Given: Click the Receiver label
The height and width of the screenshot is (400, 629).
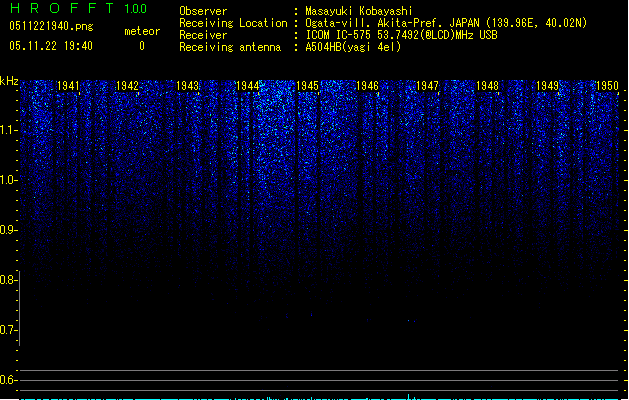Looking at the screenshot, I should pos(203,35).
